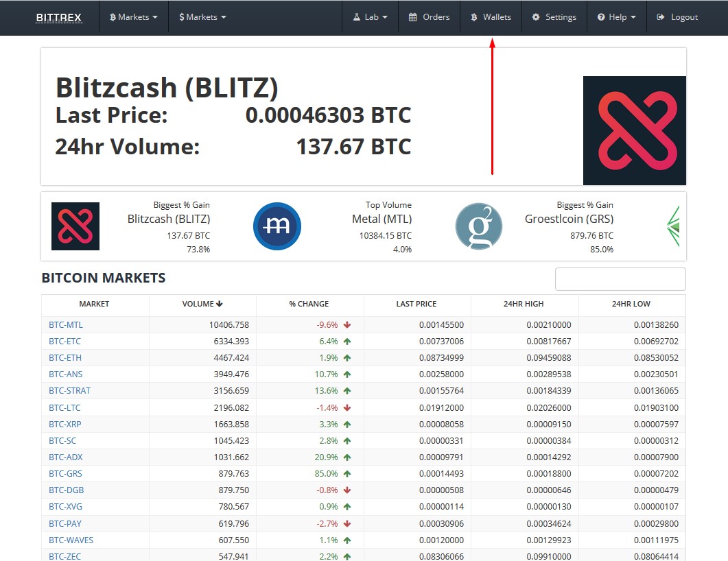Open the Dollar Markets dropdown menu
The height and width of the screenshot is (561, 728).
[202, 17]
